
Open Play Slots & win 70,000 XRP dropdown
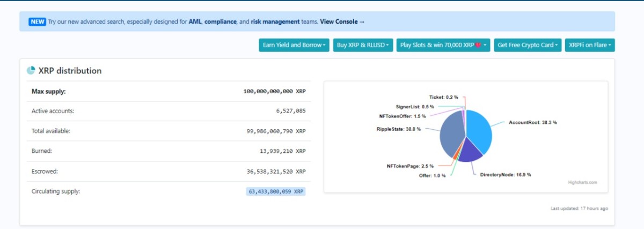tap(443, 45)
